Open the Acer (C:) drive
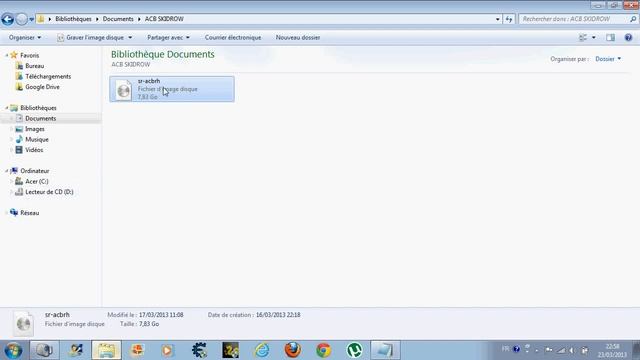This screenshot has height=360, width=640. coord(36,181)
